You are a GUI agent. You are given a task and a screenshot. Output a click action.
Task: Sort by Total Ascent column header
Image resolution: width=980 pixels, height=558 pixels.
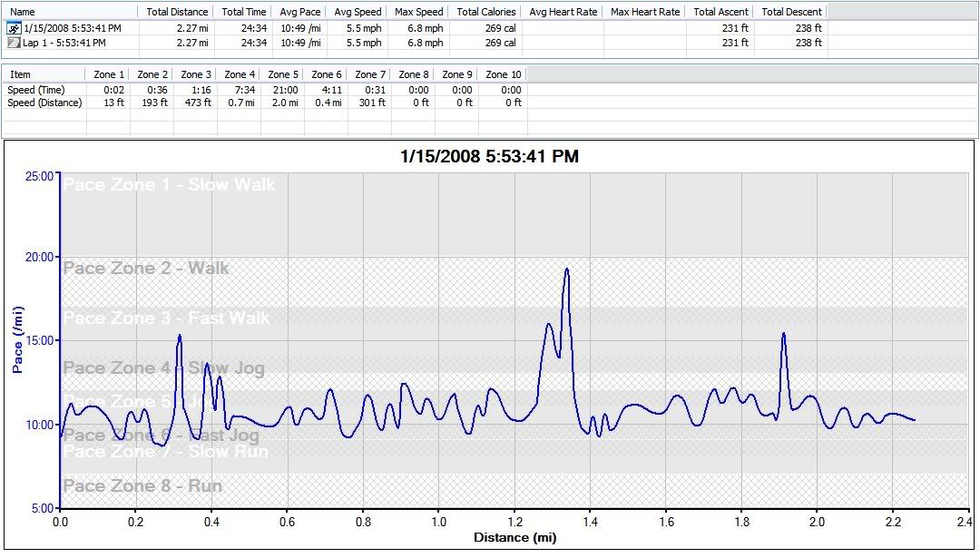click(721, 12)
